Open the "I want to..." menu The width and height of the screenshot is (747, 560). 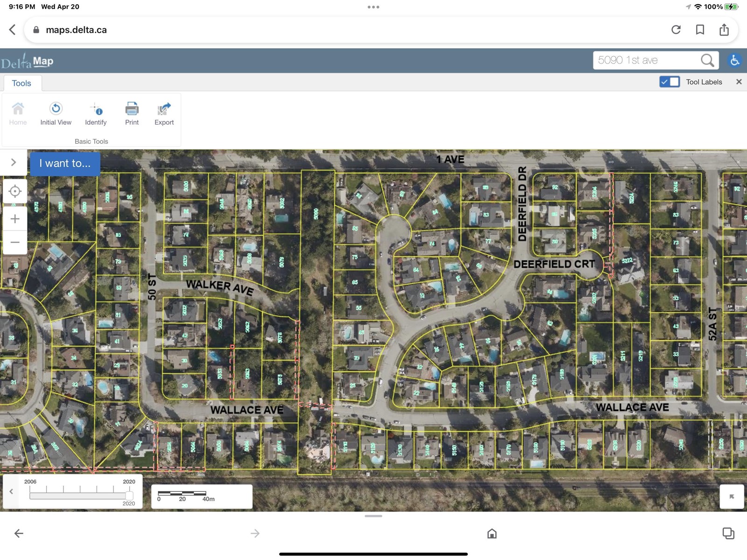[x=65, y=163]
